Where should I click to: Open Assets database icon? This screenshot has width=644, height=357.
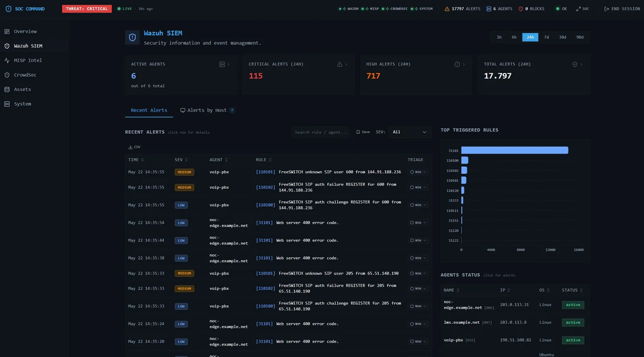7,89
